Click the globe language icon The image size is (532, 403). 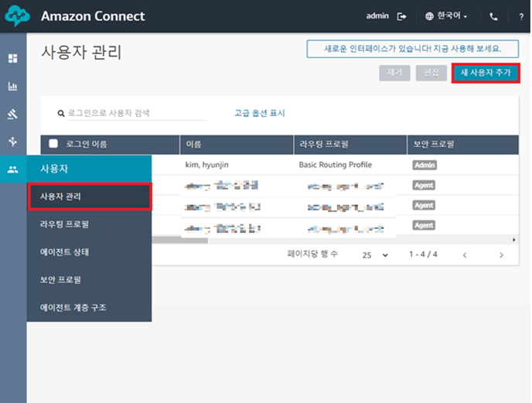pos(429,16)
